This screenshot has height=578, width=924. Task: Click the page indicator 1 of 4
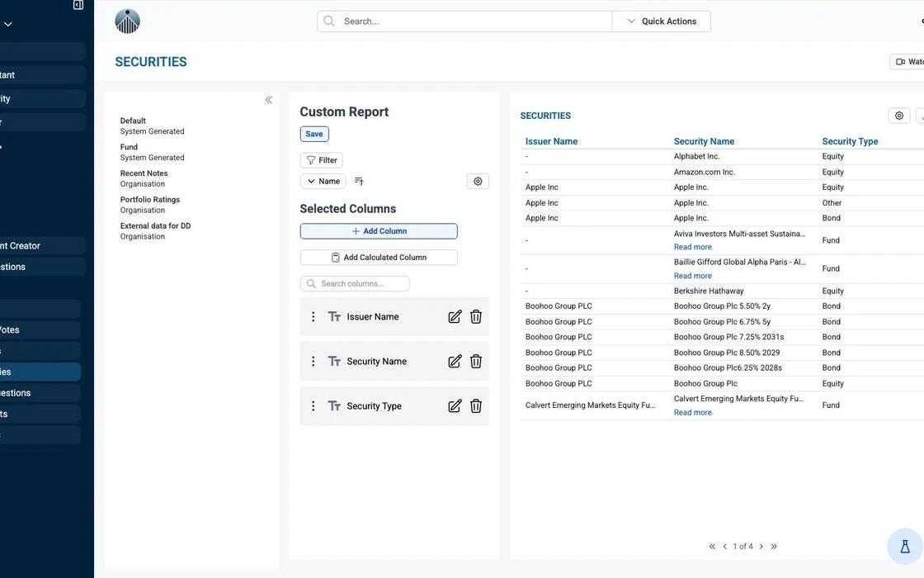(x=742, y=547)
